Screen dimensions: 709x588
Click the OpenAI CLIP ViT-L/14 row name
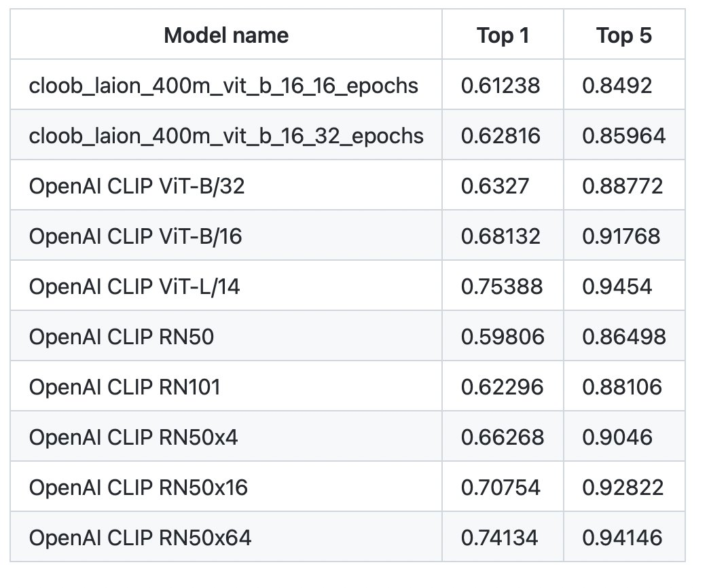(x=134, y=287)
